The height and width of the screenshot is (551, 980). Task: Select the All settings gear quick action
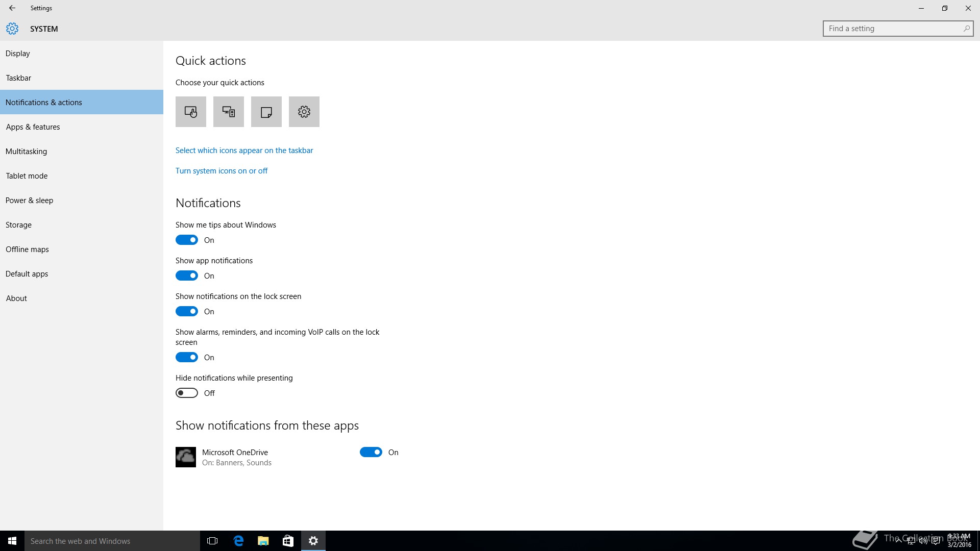[304, 112]
